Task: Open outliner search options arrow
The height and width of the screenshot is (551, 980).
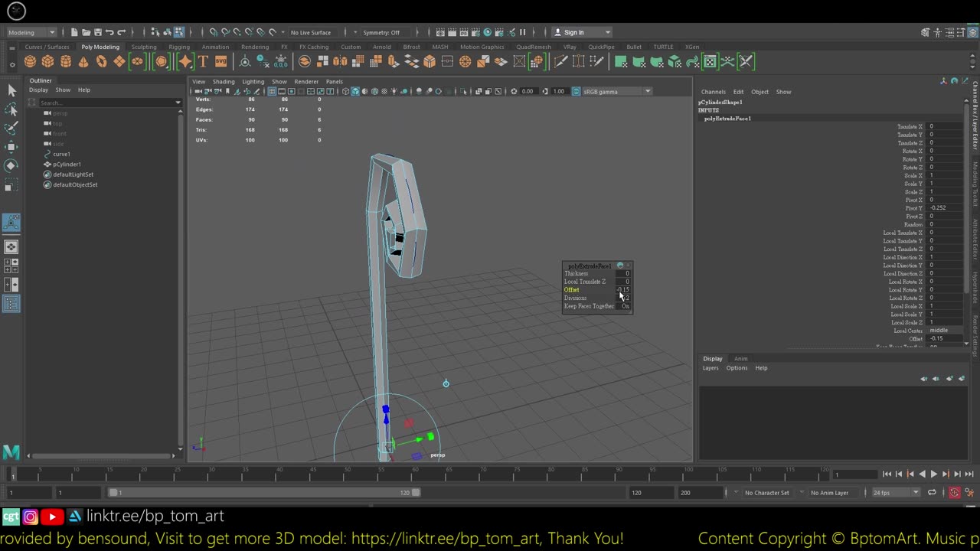Action: 178,103
